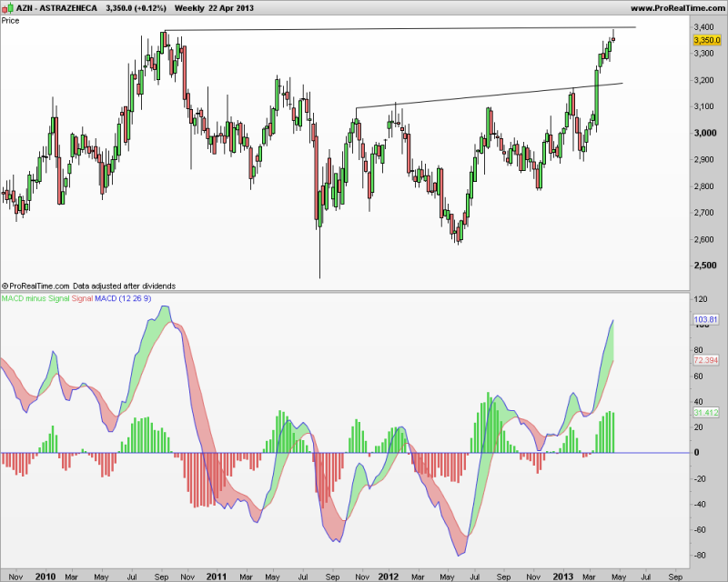
Task: Click the 2,600 price axis label
Action: (x=703, y=239)
